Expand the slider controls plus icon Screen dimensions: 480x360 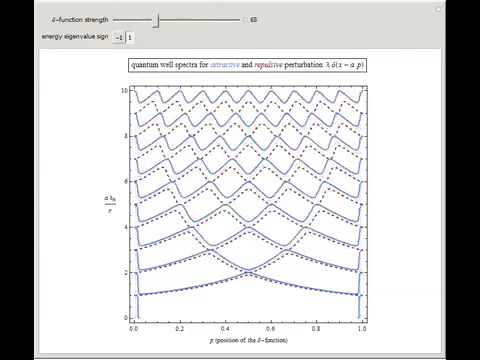coord(245,20)
